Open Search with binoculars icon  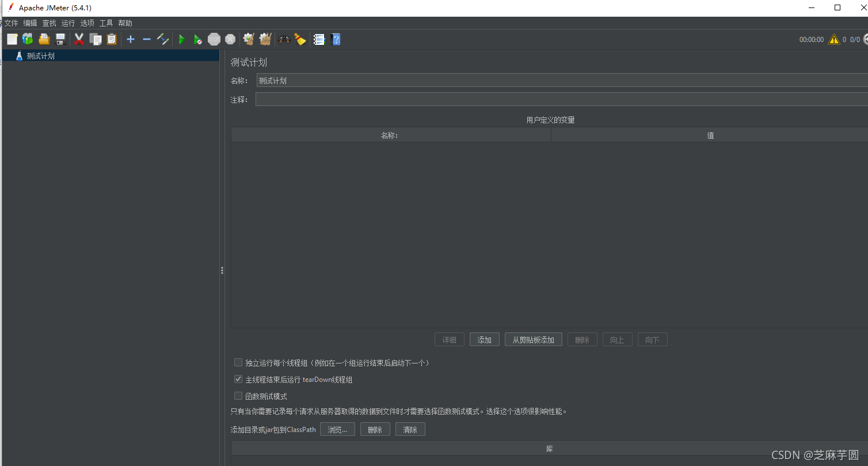(284, 39)
